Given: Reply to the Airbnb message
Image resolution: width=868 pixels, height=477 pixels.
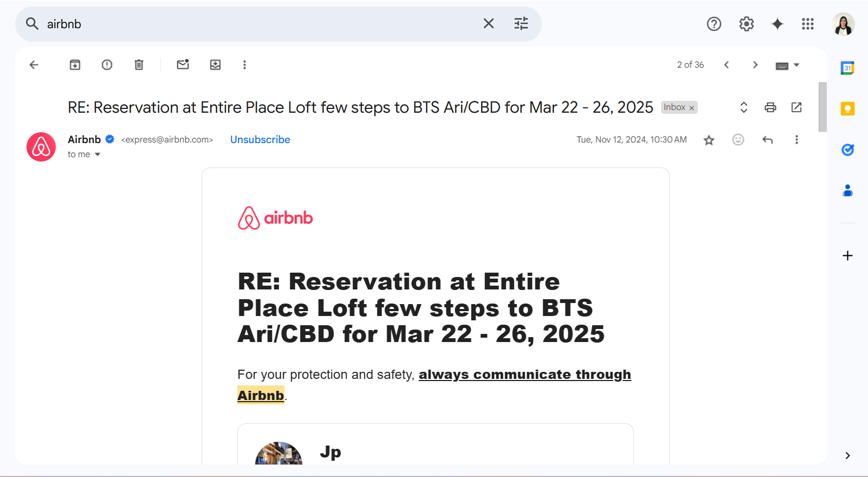Looking at the screenshot, I should 767,140.
